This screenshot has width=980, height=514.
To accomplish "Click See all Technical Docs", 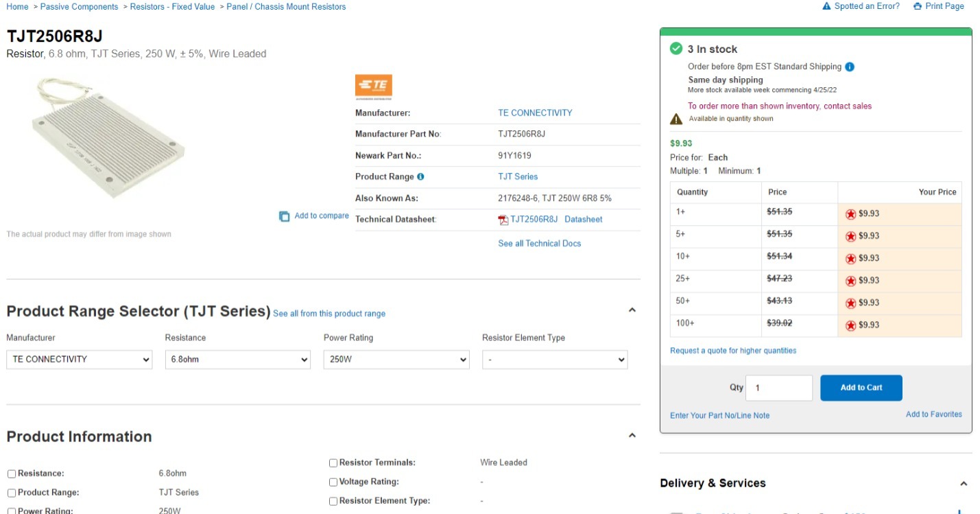I will [x=540, y=244].
